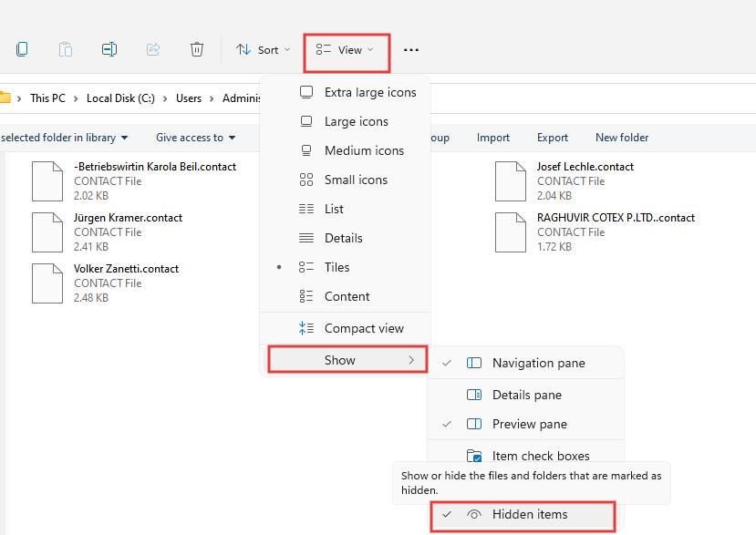Screen dimensions: 756x535
Task: Click the Paste clipboard icon
Action: click(66, 49)
